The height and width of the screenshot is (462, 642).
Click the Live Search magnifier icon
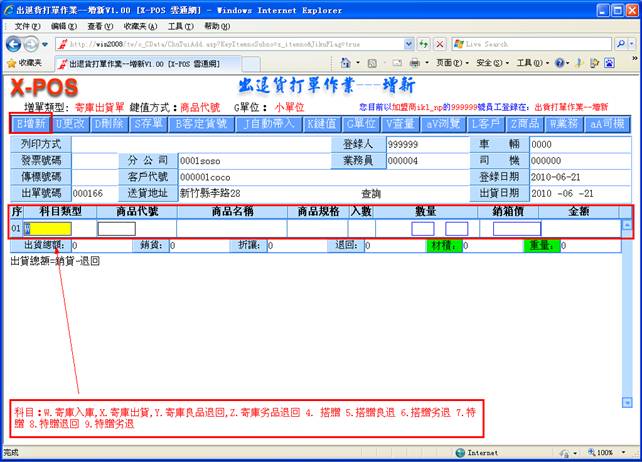[x=619, y=44]
